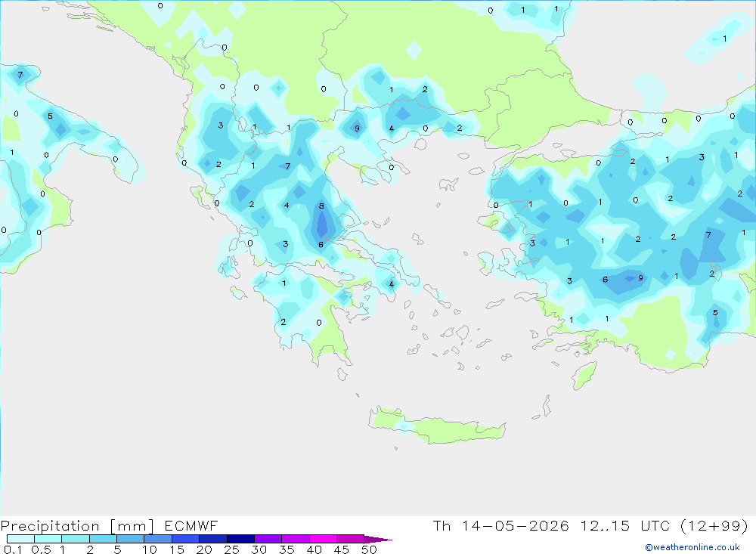Viewport: 756px width, 554px height.
Task: Click the date "14-05-2026"
Action: pyautogui.click(x=515, y=525)
